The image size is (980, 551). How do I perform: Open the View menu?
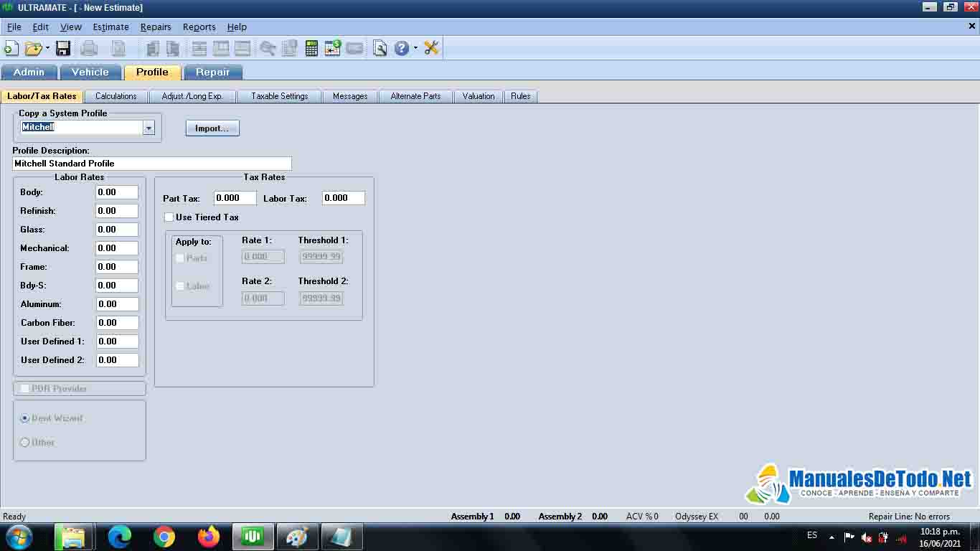coord(71,27)
